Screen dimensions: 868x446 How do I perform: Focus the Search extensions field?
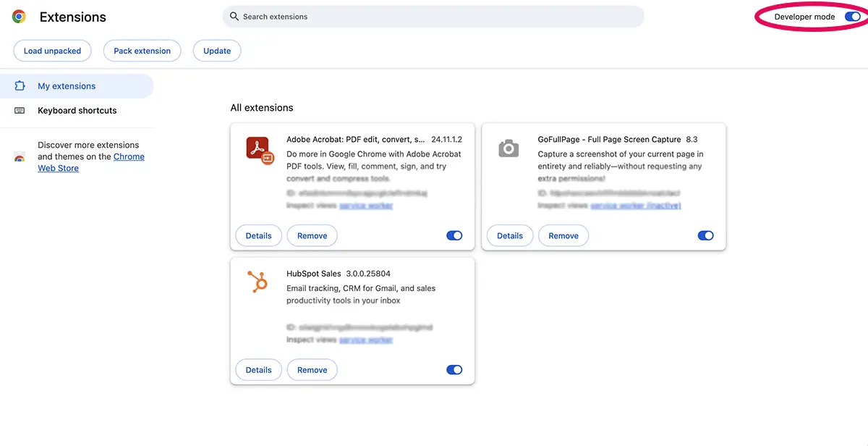pyautogui.click(x=434, y=17)
